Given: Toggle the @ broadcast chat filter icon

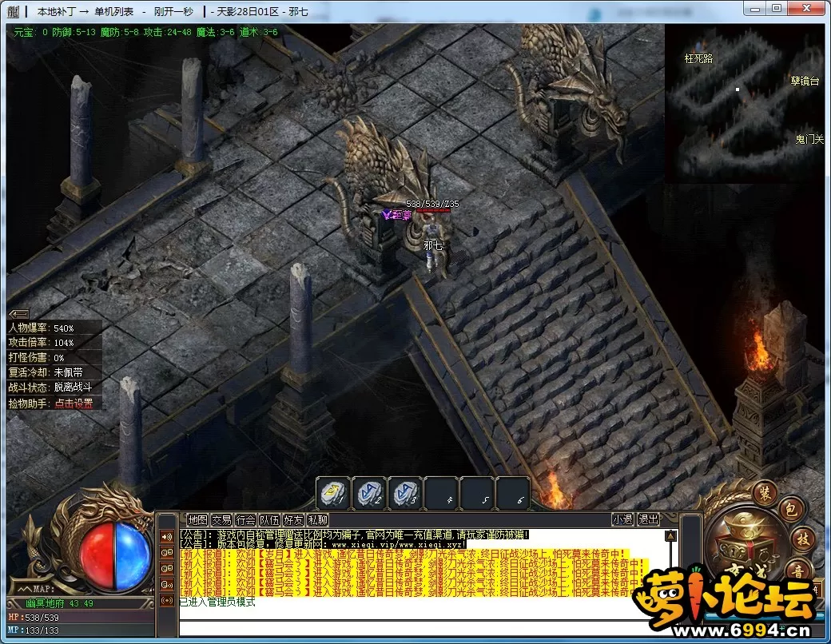Looking at the screenshot, I should click(x=167, y=585).
